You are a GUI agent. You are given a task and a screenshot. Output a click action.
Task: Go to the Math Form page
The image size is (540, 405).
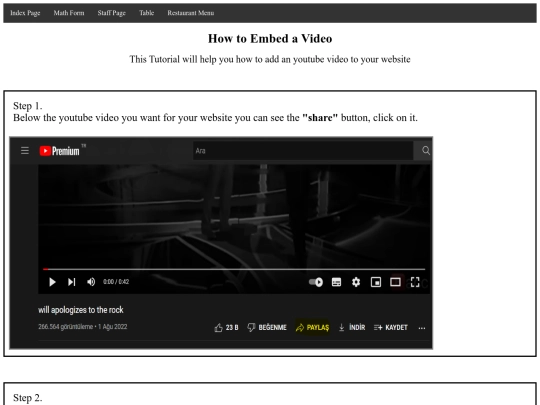69,13
